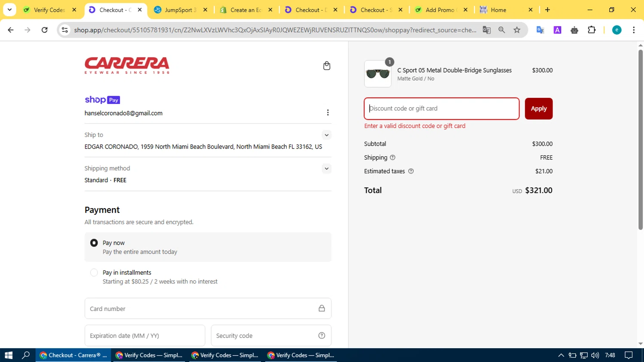The image size is (644, 362).
Task: Click the Edgar Coronado shipping address text
Action: pyautogui.click(x=203, y=147)
